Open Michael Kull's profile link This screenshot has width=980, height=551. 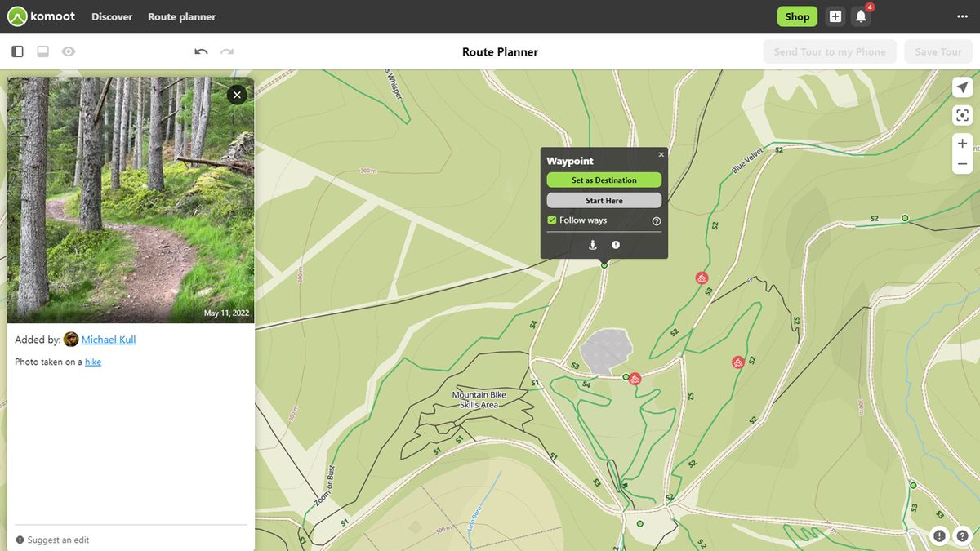(107, 340)
